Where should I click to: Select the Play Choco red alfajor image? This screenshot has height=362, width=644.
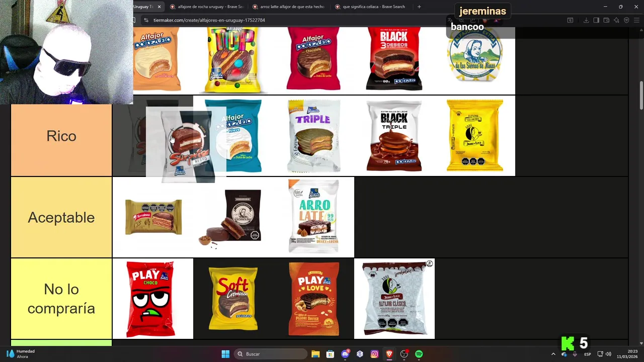[x=151, y=299]
